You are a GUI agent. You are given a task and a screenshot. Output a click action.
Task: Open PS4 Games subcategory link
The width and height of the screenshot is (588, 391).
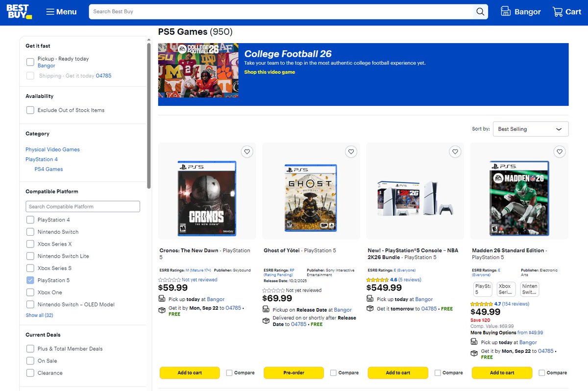pyautogui.click(x=49, y=169)
